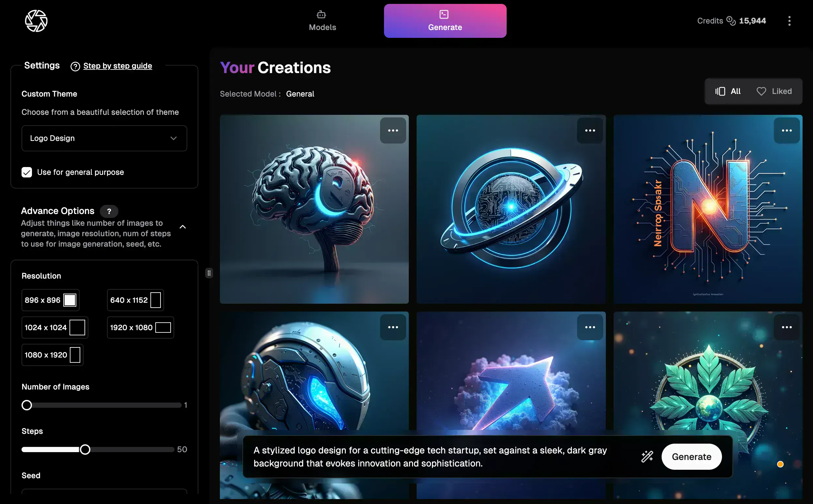Click the aperture logo icon

coord(36,21)
